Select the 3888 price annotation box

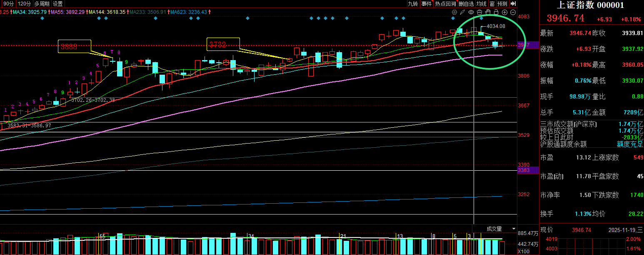click(74, 46)
